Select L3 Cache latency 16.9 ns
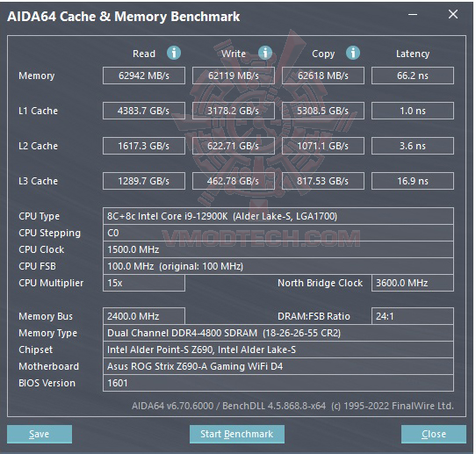The height and width of the screenshot is (454, 476). pos(413,181)
